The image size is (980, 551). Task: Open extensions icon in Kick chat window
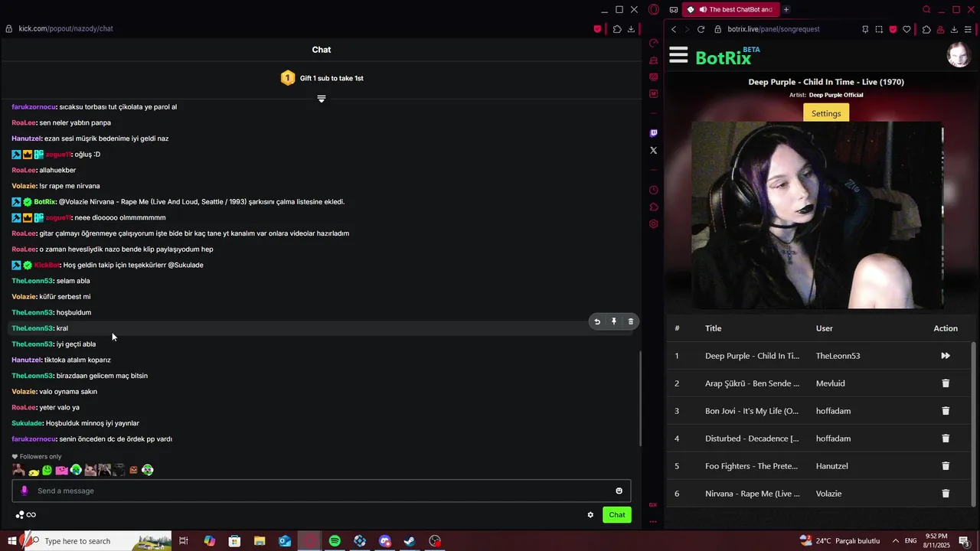617,29
